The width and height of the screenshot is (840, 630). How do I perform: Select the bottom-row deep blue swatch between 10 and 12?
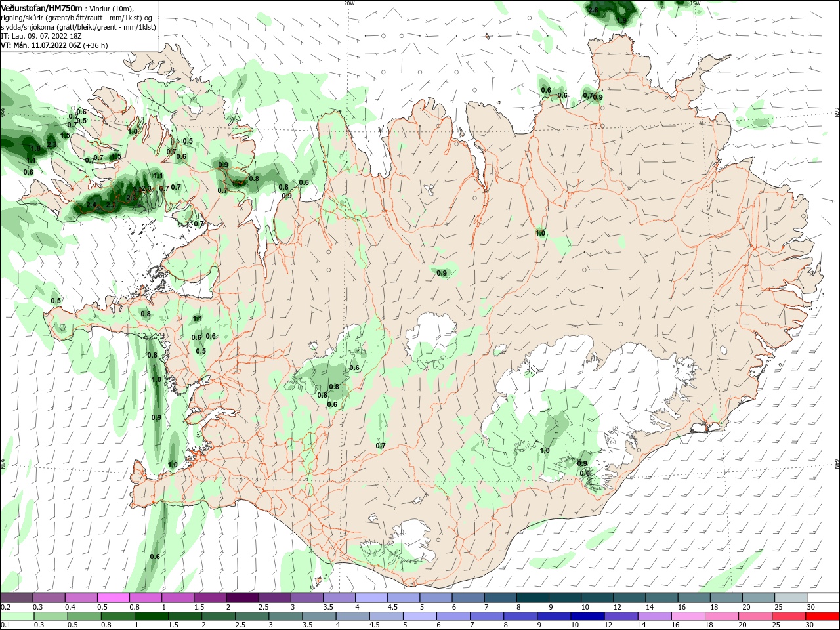[x=587, y=616]
